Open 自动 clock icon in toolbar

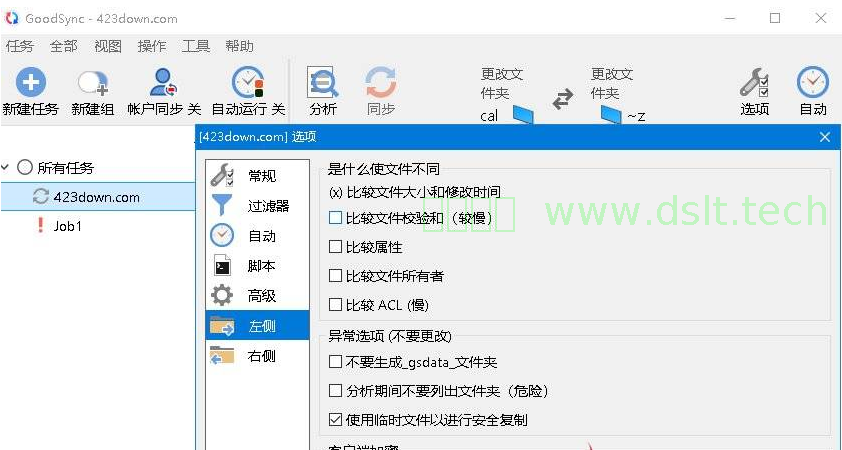(x=812, y=82)
